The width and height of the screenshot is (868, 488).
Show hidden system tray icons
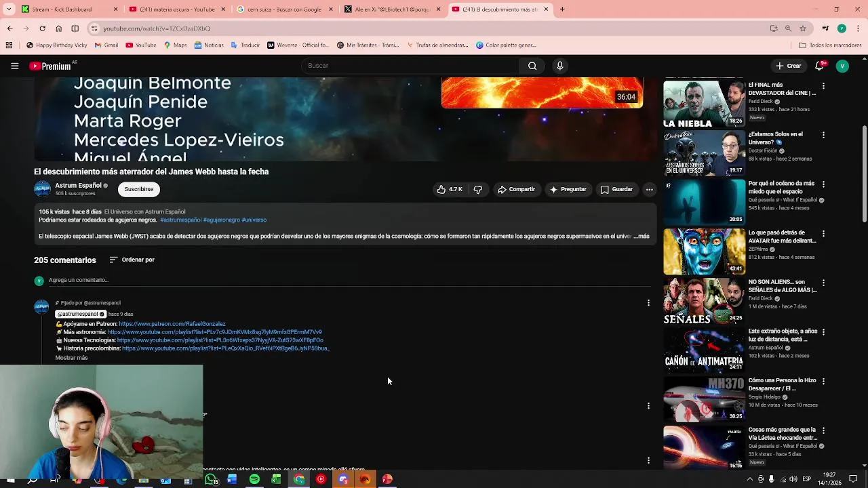point(749,479)
